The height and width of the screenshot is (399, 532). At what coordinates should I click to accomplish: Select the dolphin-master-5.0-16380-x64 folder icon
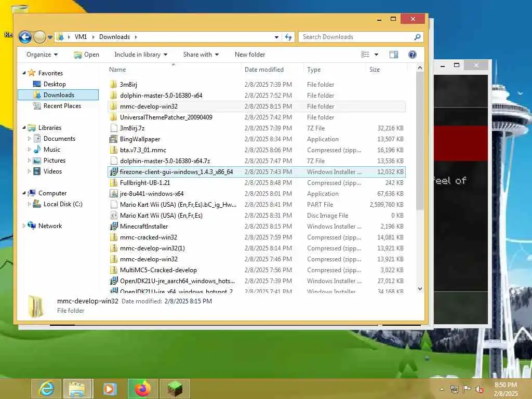tap(114, 96)
